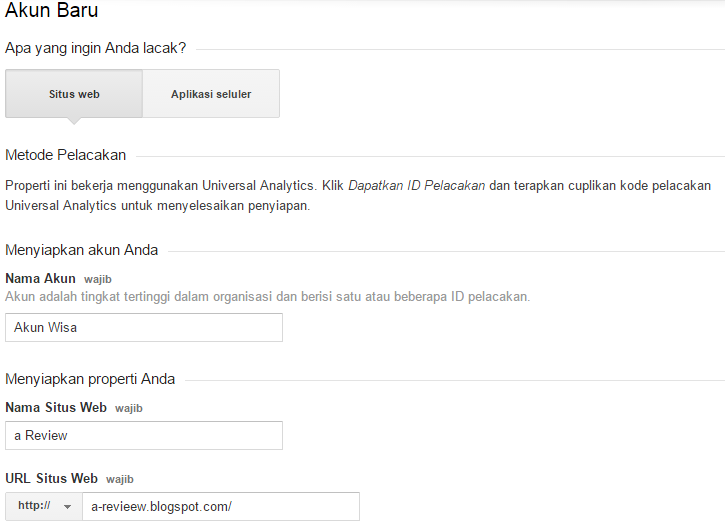This screenshot has height=525, width=725.
Task: Open the http:// protocol dropdown
Action: (44, 506)
